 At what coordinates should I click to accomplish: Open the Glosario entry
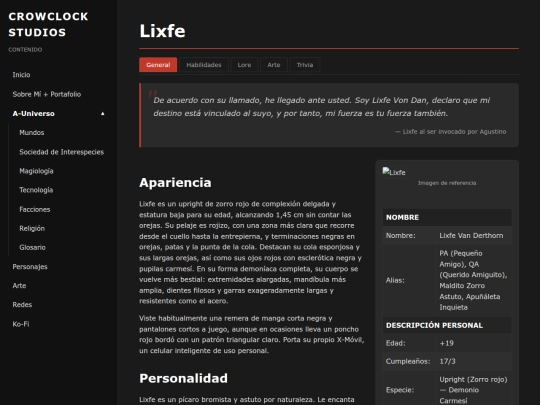click(x=32, y=248)
